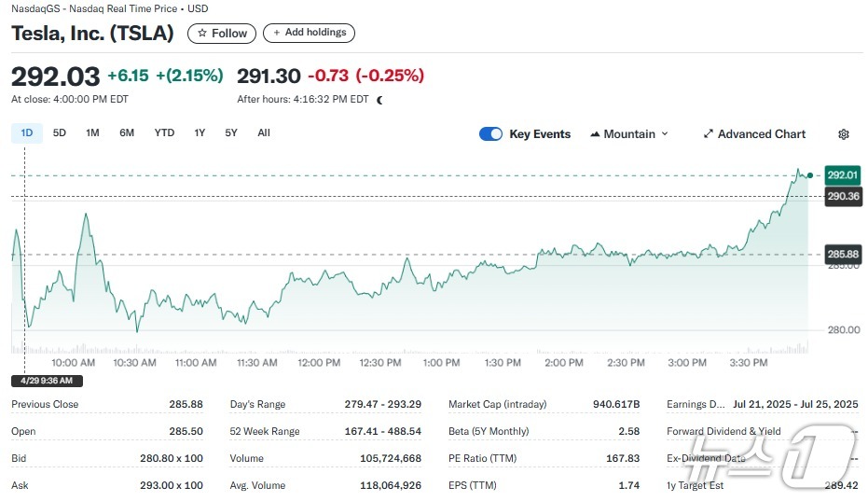Screen dimensions: 868x501
Task: Switch to the 5D time range
Action: coord(60,133)
